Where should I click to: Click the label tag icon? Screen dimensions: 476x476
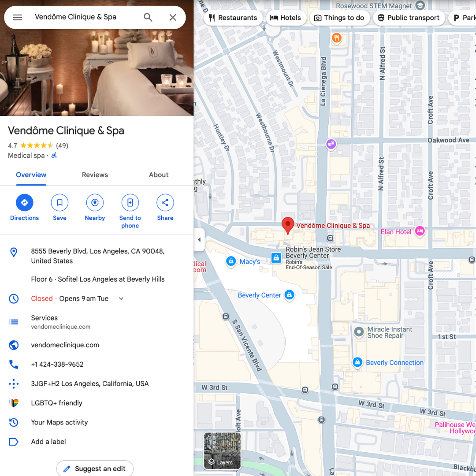click(14, 442)
